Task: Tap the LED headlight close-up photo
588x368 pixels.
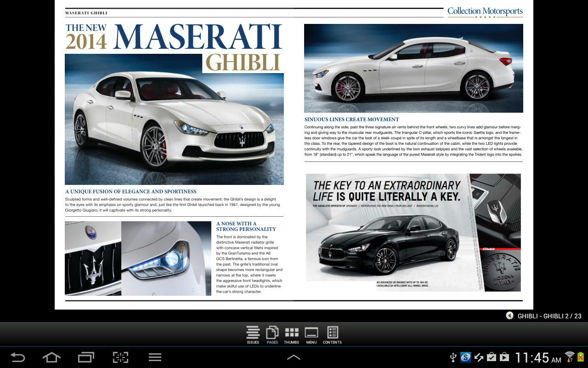Action: (166, 259)
